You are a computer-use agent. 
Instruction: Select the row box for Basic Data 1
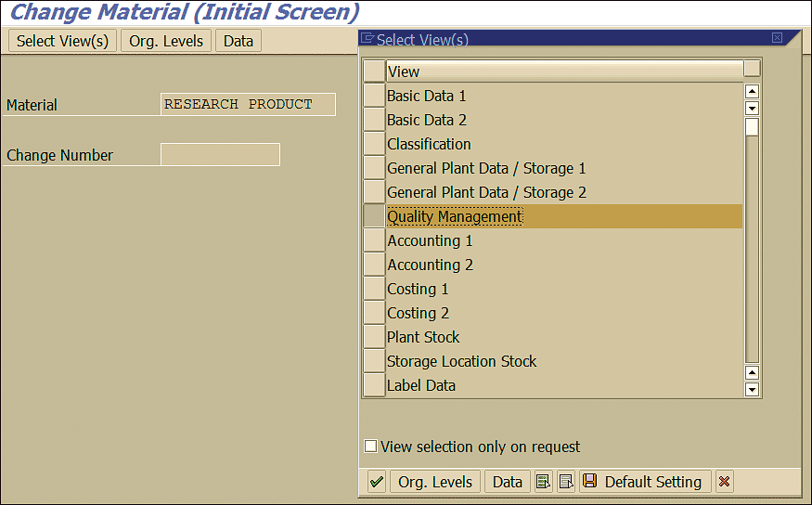tap(374, 96)
